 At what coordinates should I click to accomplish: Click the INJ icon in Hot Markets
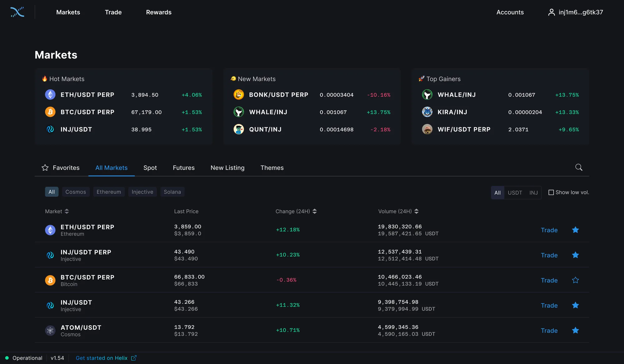50,129
